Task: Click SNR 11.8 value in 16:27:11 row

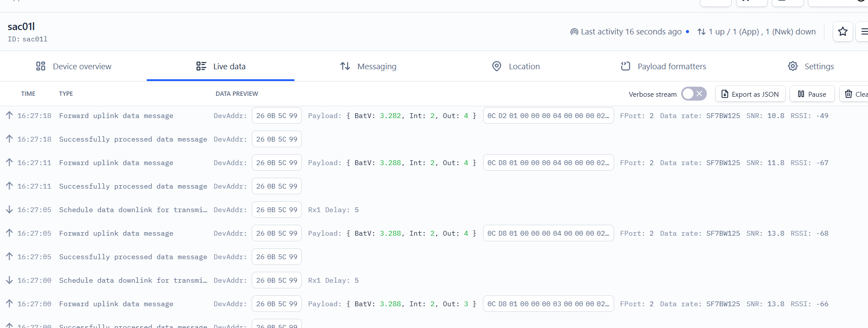Action: [x=776, y=162]
